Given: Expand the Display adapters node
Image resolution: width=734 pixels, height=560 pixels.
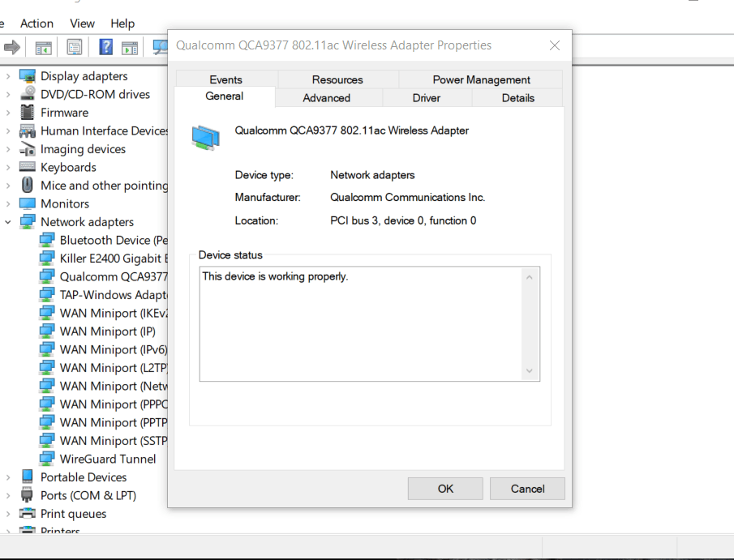Looking at the screenshot, I should [8, 76].
